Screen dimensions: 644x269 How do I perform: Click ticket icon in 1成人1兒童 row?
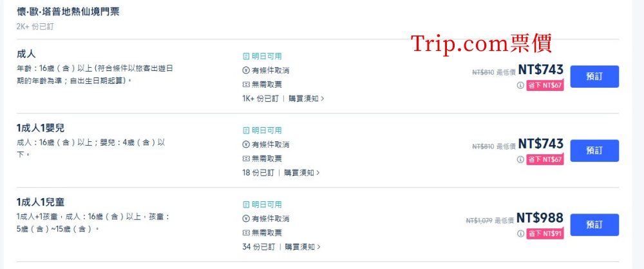click(x=246, y=233)
